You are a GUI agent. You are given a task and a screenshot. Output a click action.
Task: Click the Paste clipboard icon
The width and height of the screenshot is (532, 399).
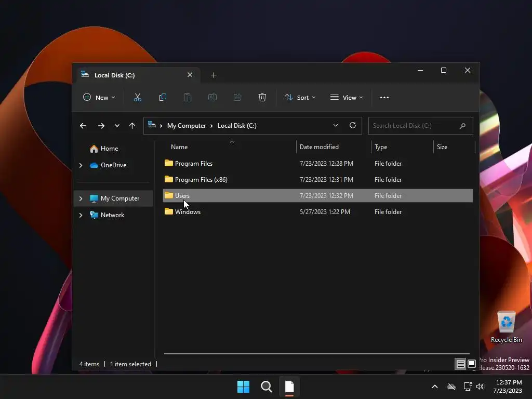tap(187, 97)
